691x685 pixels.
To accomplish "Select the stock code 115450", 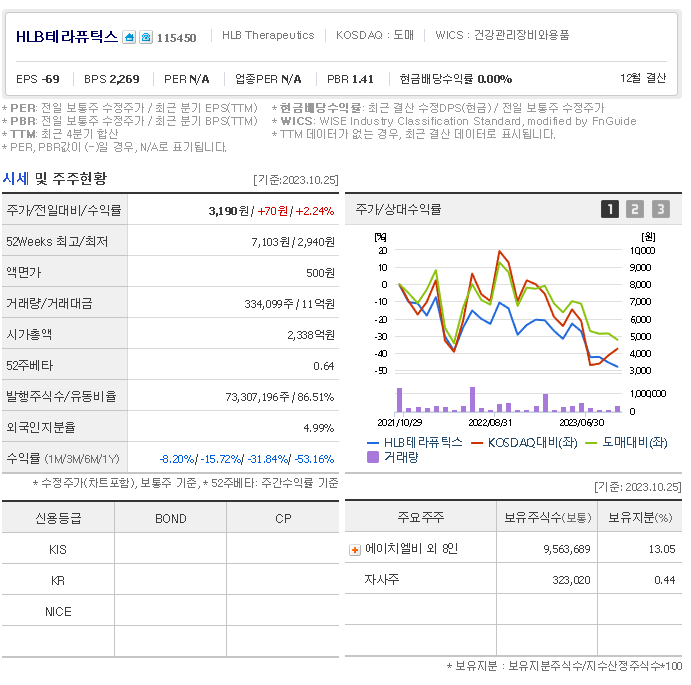I will 176,38.
